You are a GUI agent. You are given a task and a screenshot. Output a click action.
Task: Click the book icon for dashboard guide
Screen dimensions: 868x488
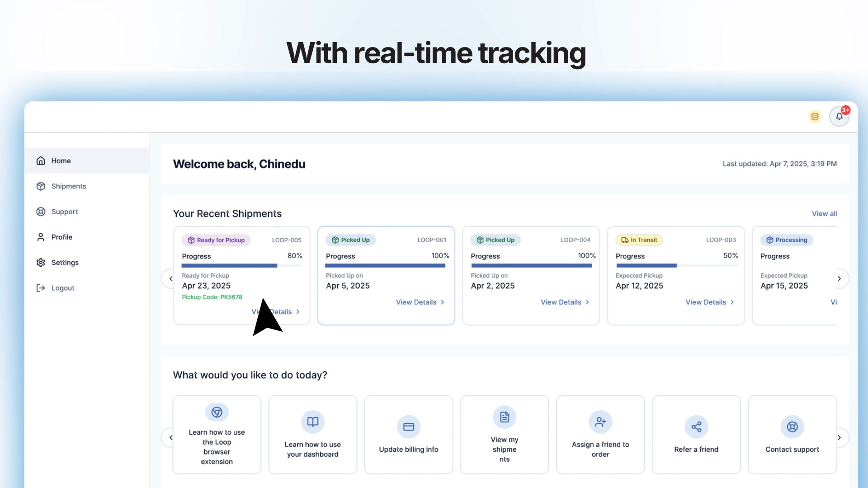point(313,422)
